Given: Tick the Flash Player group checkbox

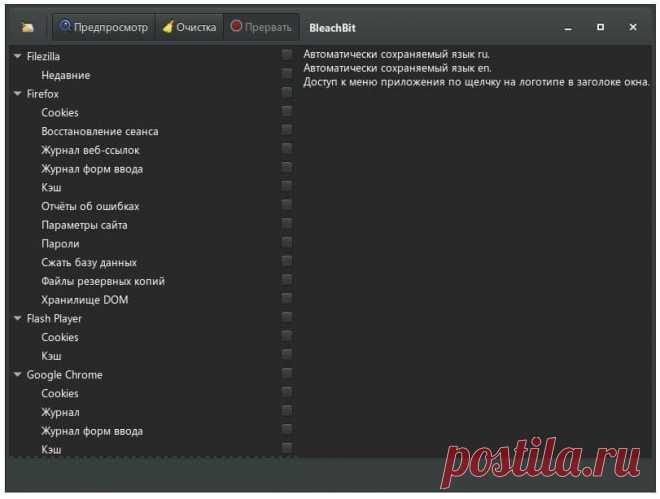Looking at the screenshot, I should [287, 316].
